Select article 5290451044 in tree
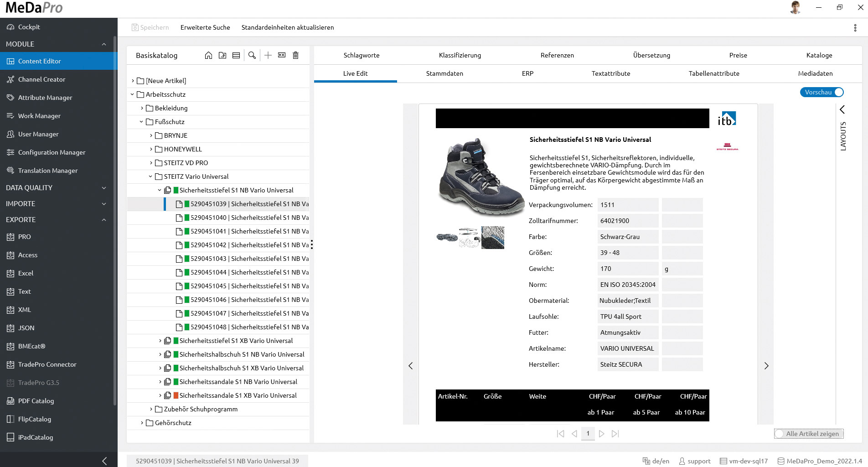This screenshot has width=868, height=467. click(x=243, y=272)
